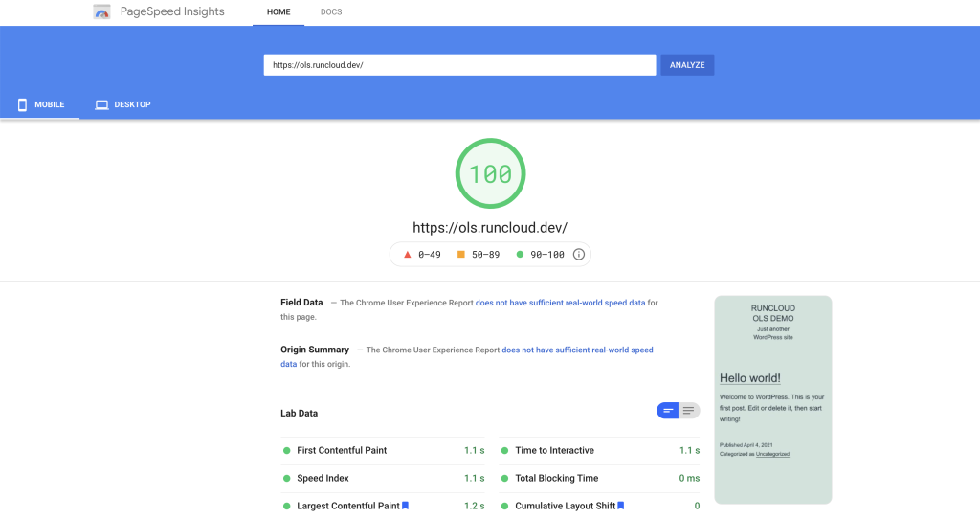The image size is (980, 519).
Task: Click the RunCloud OLS Demo page screenshot thumbnail
Action: point(773,399)
